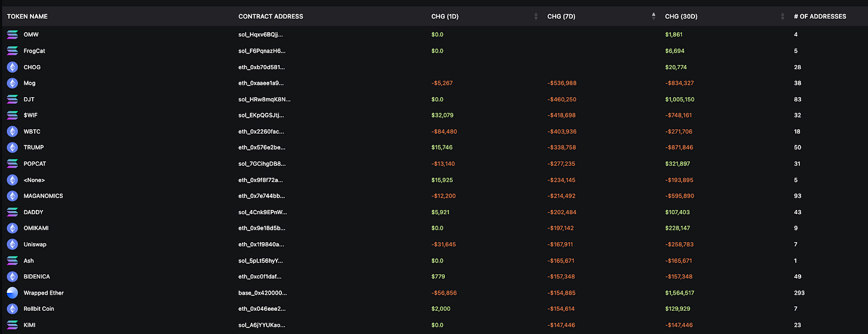Click 1D change value $779
The image size is (868, 334).
pyautogui.click(x=438, y=276)
